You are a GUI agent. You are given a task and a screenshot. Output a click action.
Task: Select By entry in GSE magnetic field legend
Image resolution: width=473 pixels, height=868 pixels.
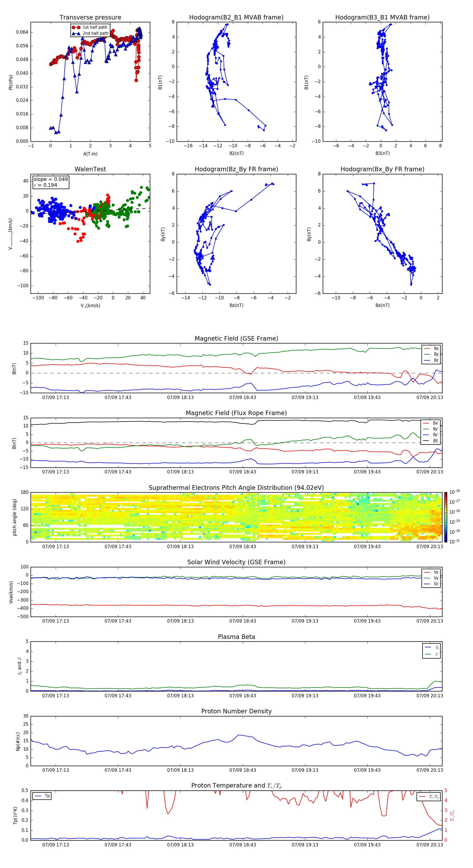(431, 355)
